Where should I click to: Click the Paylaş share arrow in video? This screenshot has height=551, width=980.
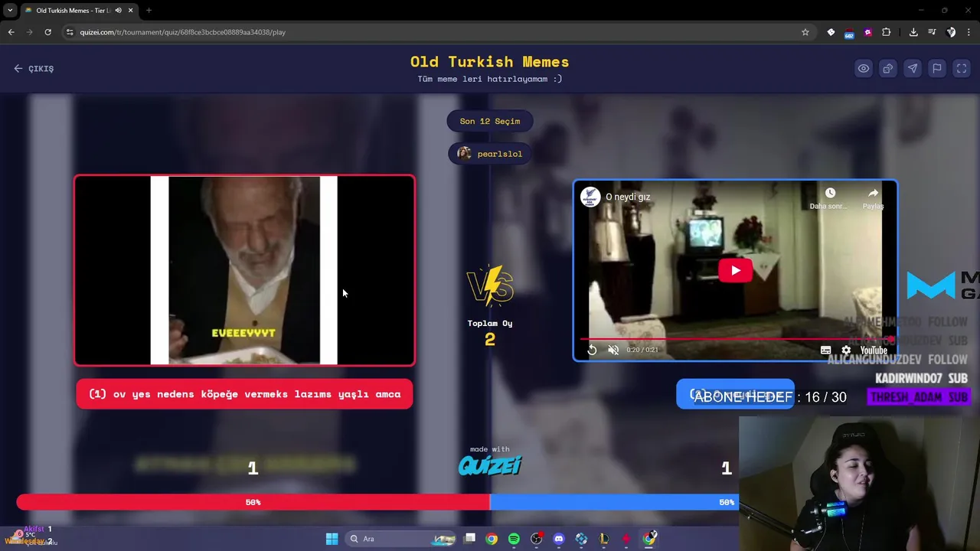pyautogui.click(x=873, y=198)
